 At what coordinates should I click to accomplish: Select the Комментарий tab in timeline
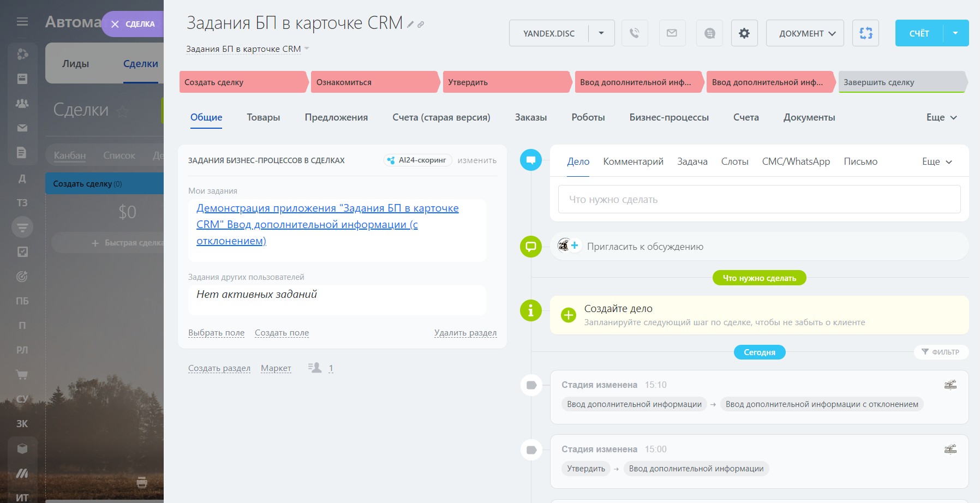click(x=633, y=161)
